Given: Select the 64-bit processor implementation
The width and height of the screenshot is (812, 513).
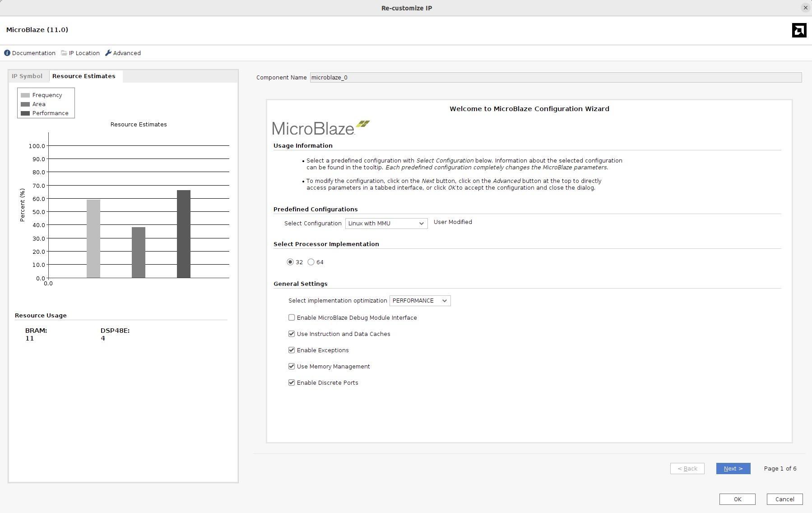Looking at the screenshot, I should point(311,262).
